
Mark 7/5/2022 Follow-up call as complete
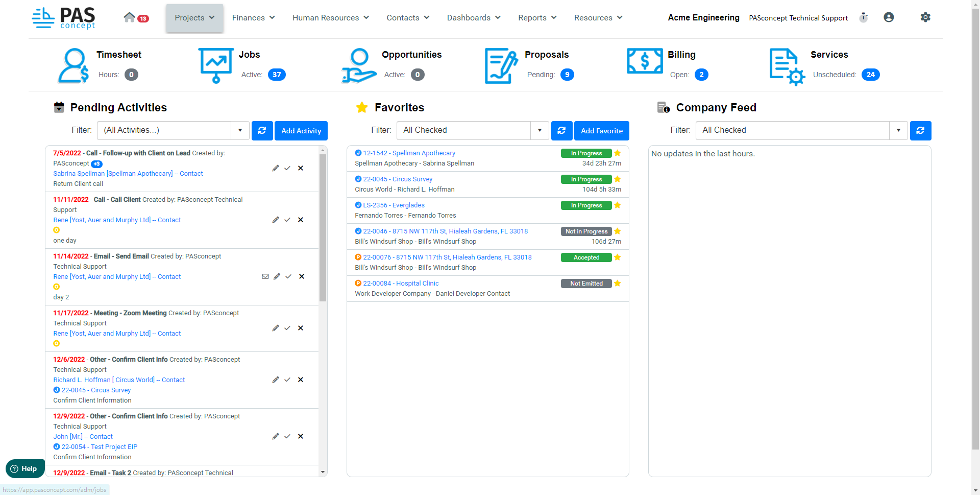pyautogui.click(x=287, y=168)
